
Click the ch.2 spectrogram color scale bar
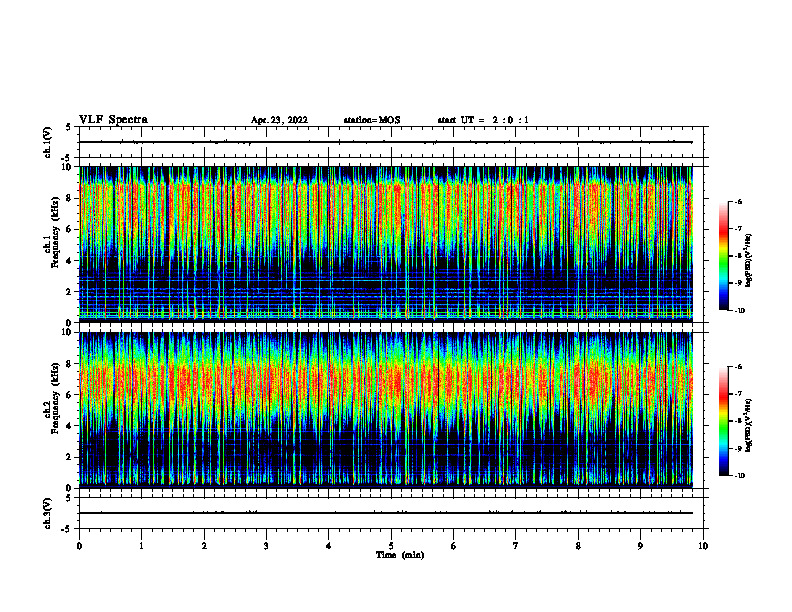click(724, 421)
